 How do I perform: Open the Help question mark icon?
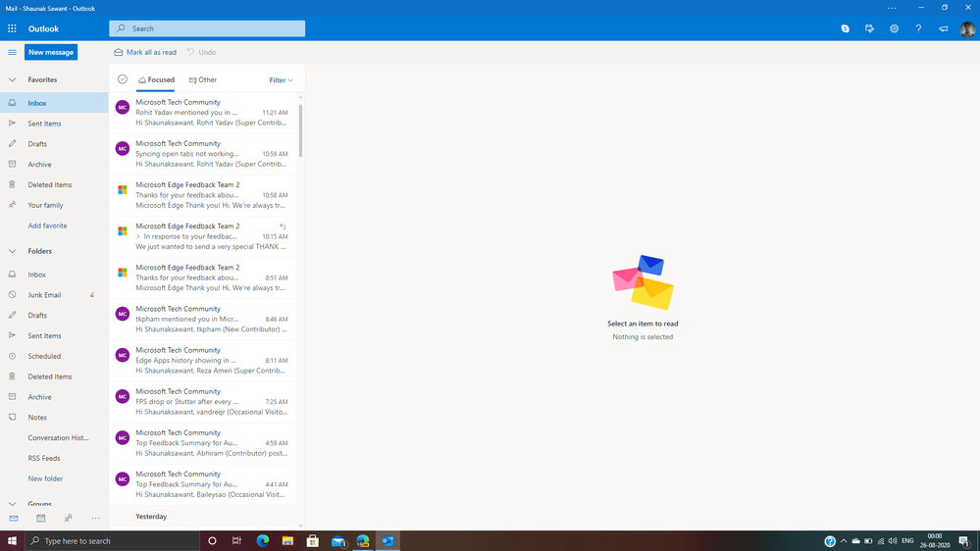click(x=918, y=28)
